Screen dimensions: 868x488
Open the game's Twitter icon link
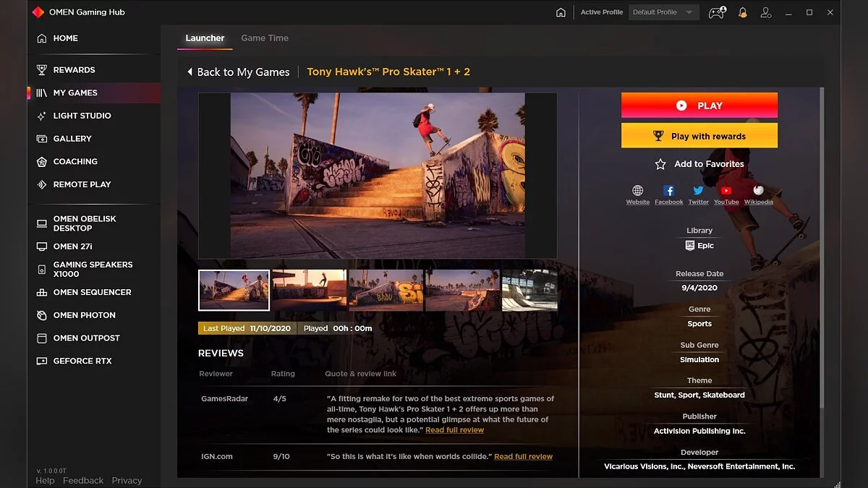(698, 191)
